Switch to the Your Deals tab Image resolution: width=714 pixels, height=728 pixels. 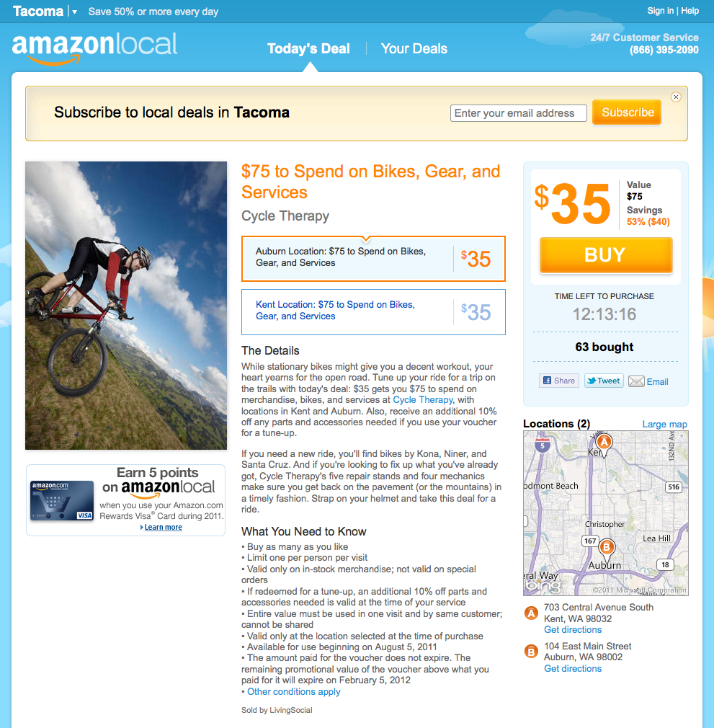coord(414,49)
